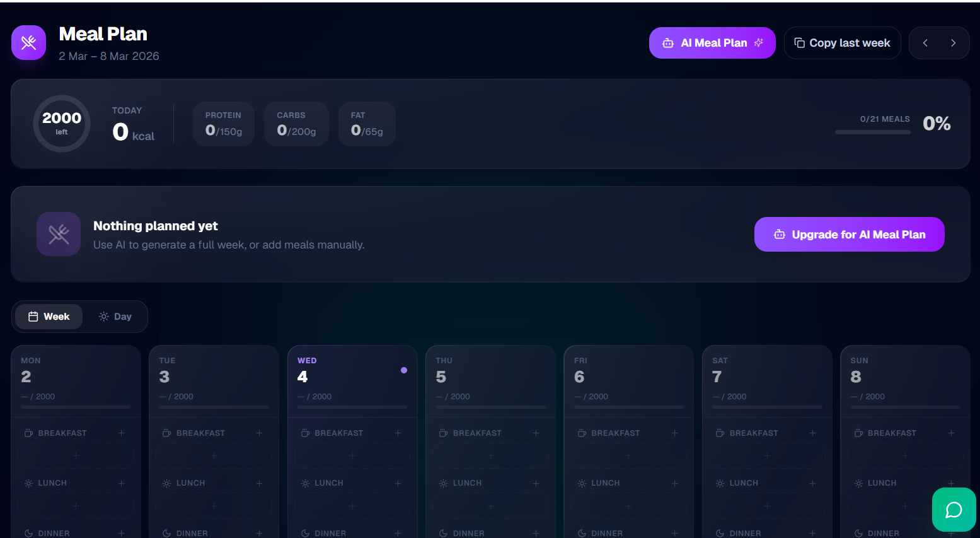The height and width of the screenshot is (538, 980).
Task: Click the moon dinner icon under Wednesday
Action: pos(306,533)
